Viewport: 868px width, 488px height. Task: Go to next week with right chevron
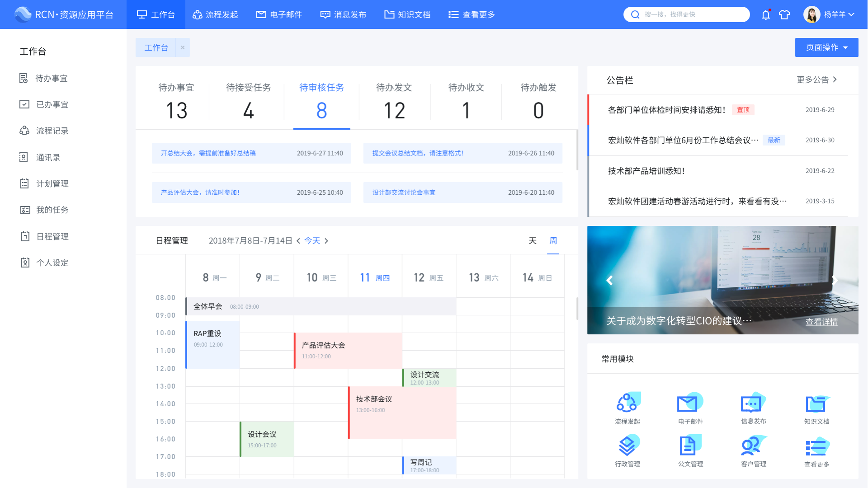(x=326, y=241)
